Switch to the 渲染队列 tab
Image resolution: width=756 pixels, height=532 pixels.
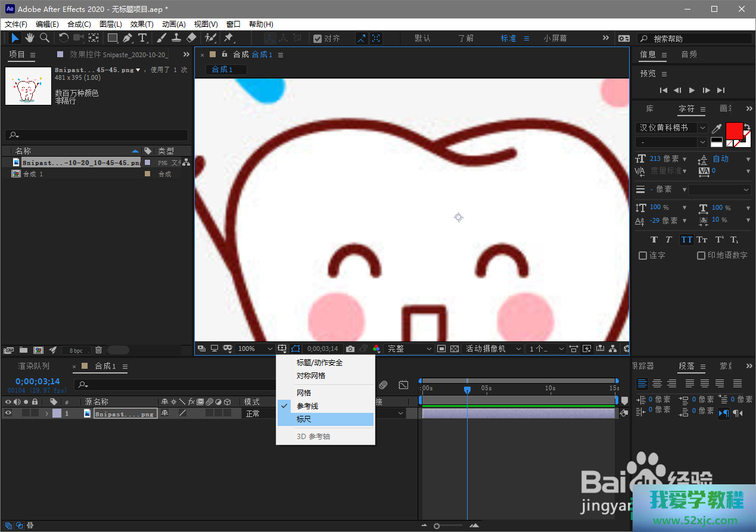(34, 366)
